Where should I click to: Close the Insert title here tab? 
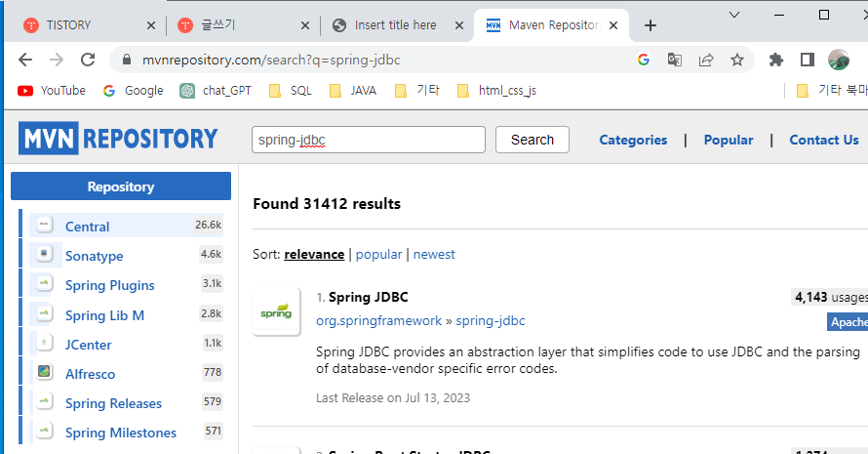click(459, 25)
